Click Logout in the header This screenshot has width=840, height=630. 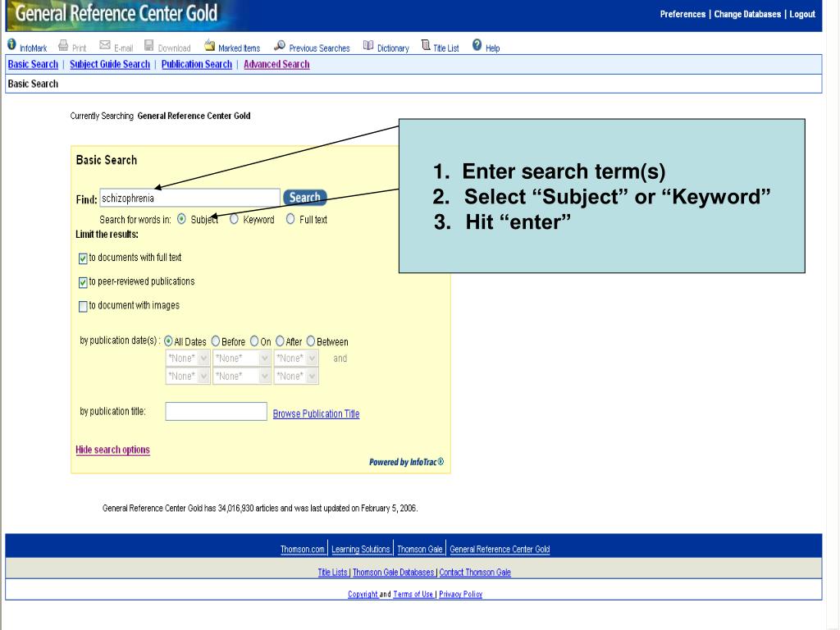pyautogui.click(x=802, y=15)
